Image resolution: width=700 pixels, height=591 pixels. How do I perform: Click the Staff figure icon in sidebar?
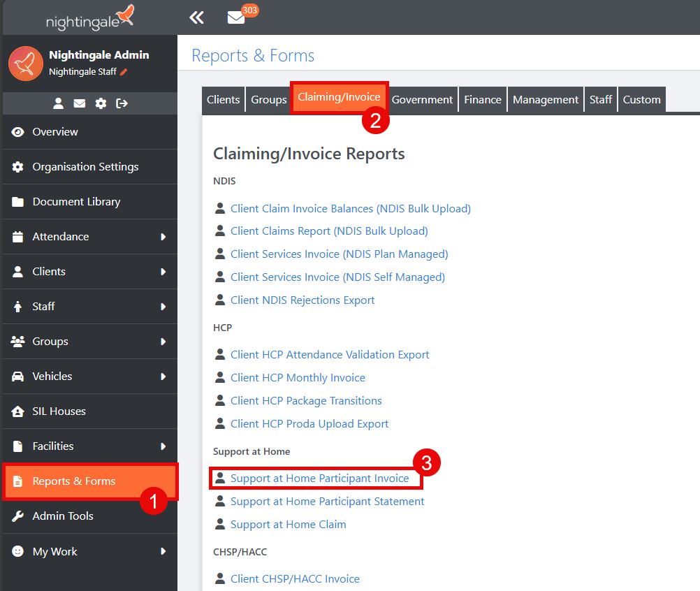[17, 307]
